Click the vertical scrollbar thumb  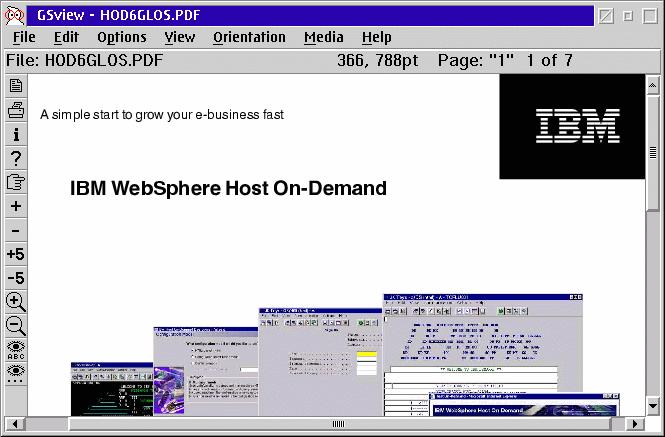(653, 153)
